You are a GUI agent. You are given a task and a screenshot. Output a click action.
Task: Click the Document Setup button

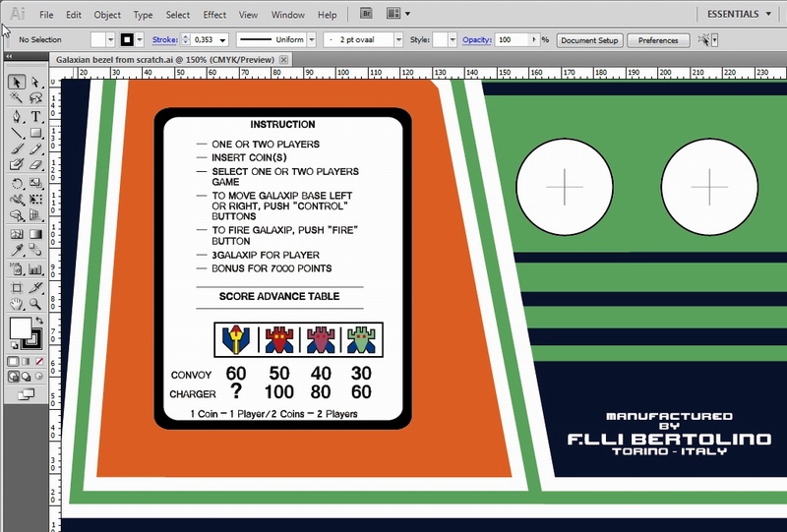(x=589, y=40)
